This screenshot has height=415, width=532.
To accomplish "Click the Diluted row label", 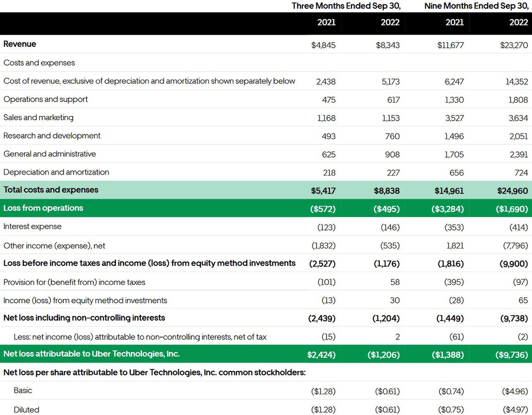I will point(26,410).
